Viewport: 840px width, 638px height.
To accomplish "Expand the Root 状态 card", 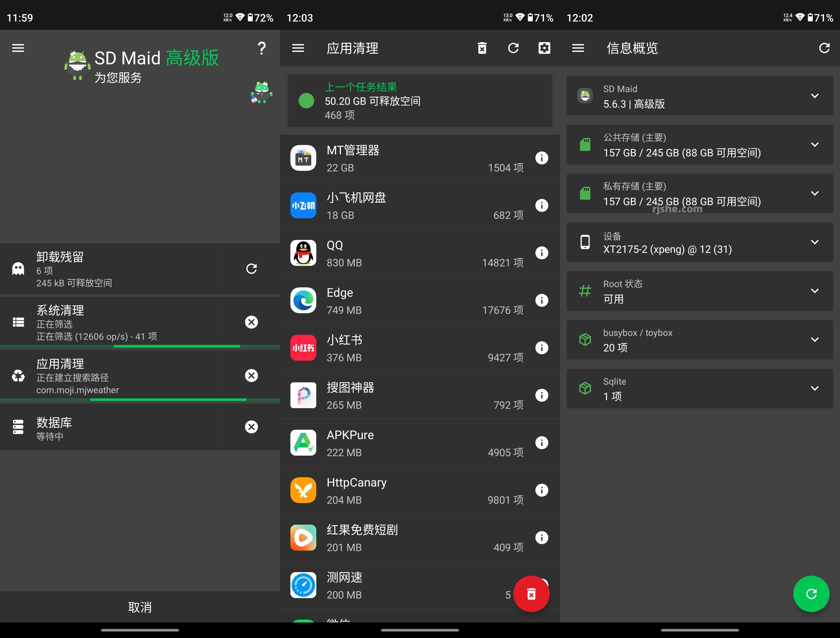I will tap(699, 291).
